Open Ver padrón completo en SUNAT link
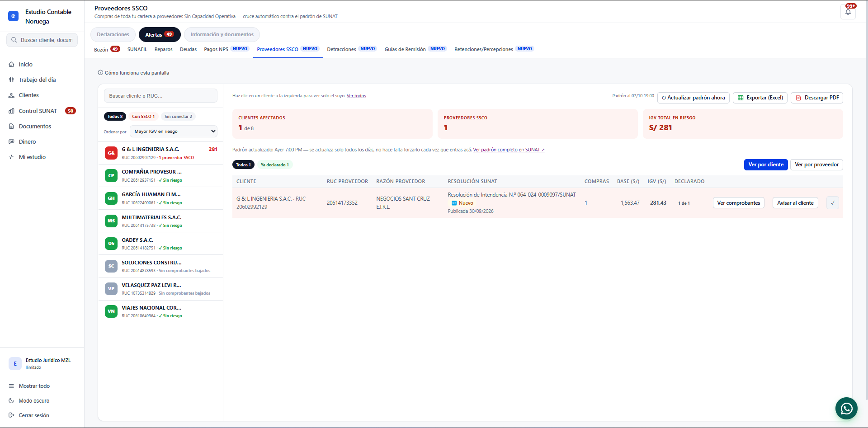This screenshot has width=868, height=428. click(509, 150)
